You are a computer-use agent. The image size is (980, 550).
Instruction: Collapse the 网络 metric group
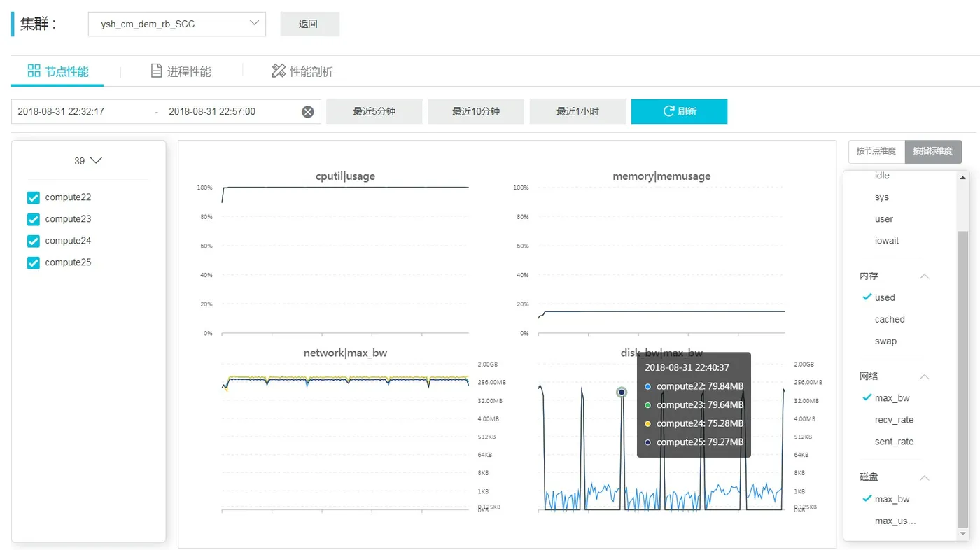click(924, 376)
